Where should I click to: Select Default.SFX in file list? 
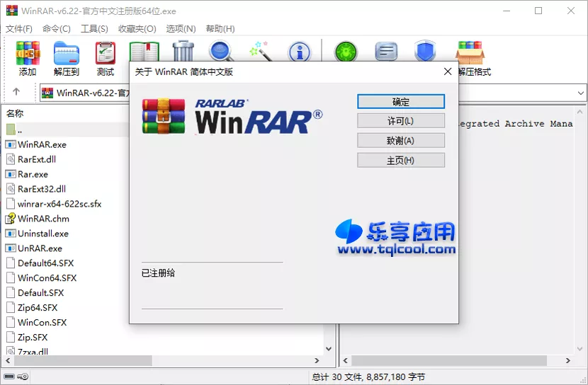[41, 293]
